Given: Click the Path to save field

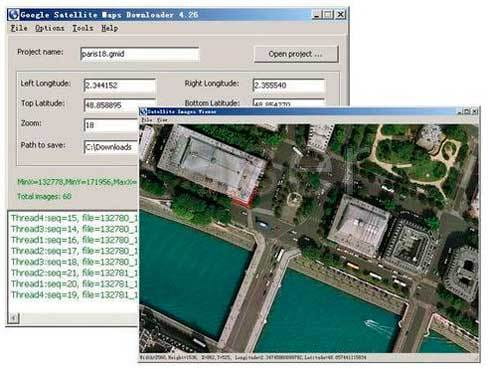Looking at the screenshot, I should [111, 147].
